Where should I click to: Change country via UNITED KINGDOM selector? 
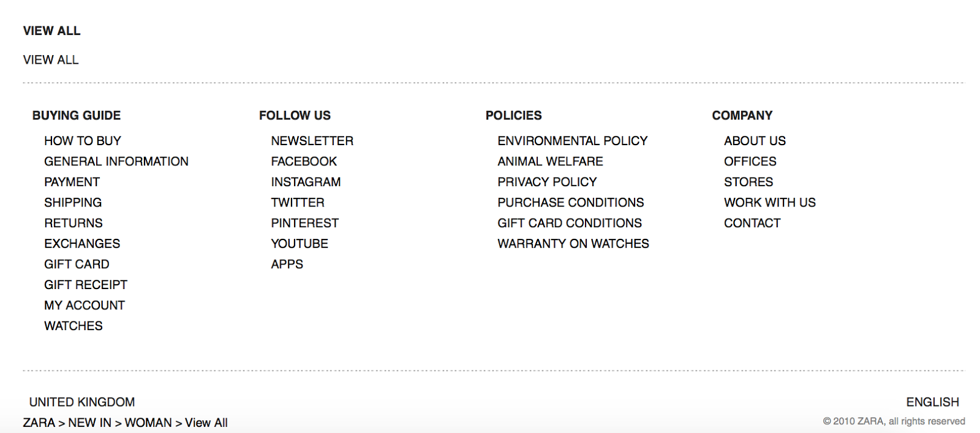(x=82, y=402)
